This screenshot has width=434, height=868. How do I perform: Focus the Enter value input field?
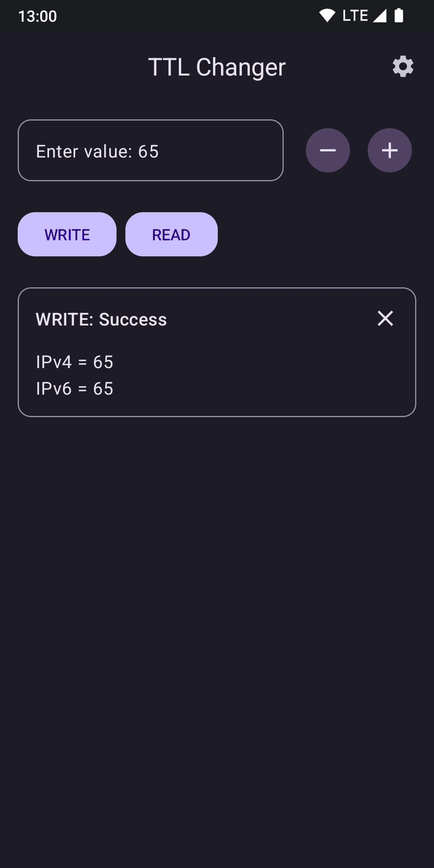[150, 150]
